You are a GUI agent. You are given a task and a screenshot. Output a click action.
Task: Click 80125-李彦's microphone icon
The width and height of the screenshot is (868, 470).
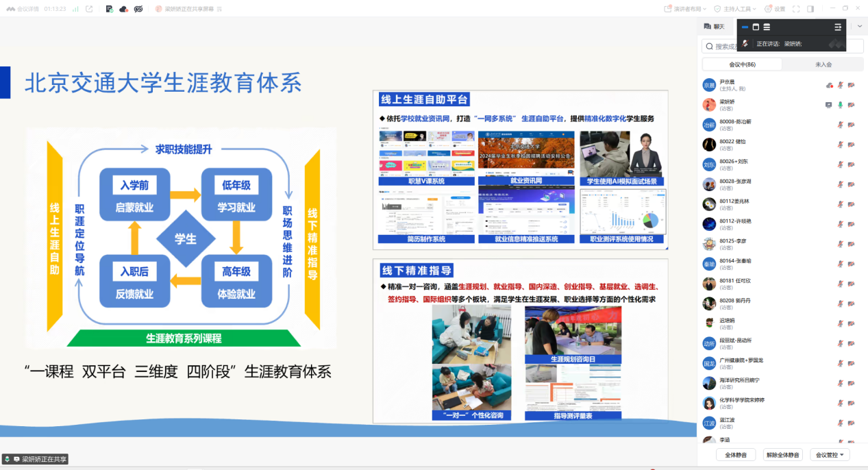coord(841,244)
